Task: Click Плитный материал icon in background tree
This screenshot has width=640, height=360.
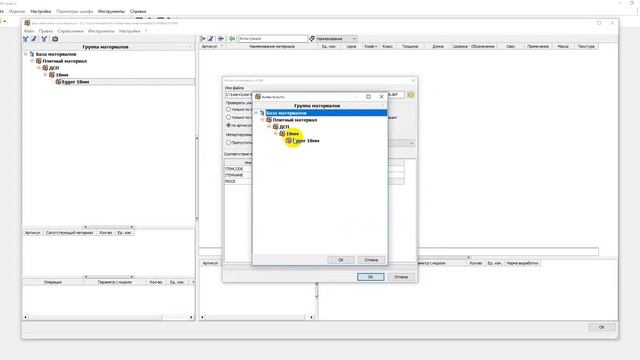Action: [x=39, y=61]
